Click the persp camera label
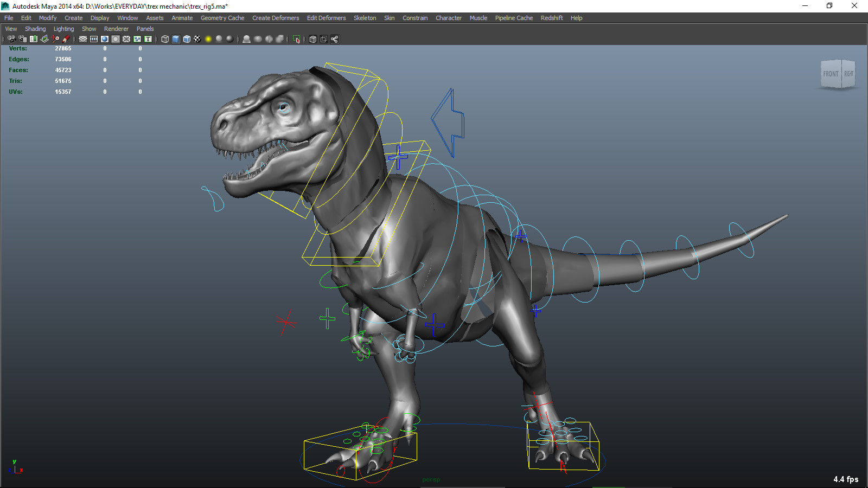The image size is (868, 488). pos(431,479)
